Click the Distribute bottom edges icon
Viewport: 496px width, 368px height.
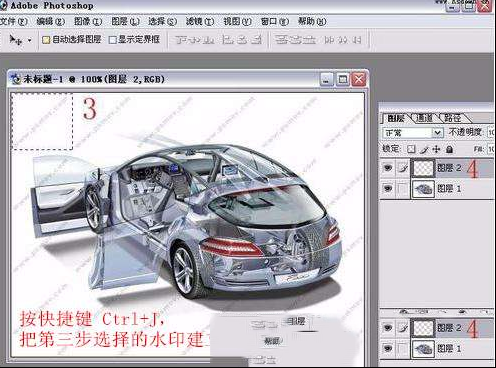coord(309,40)
